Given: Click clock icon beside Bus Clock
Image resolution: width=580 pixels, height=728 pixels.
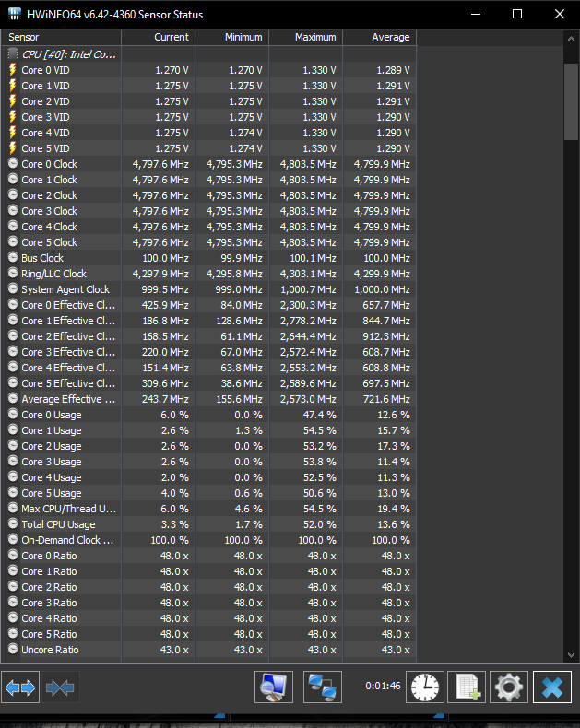Looking at the screenshot, I should point(13,257).
